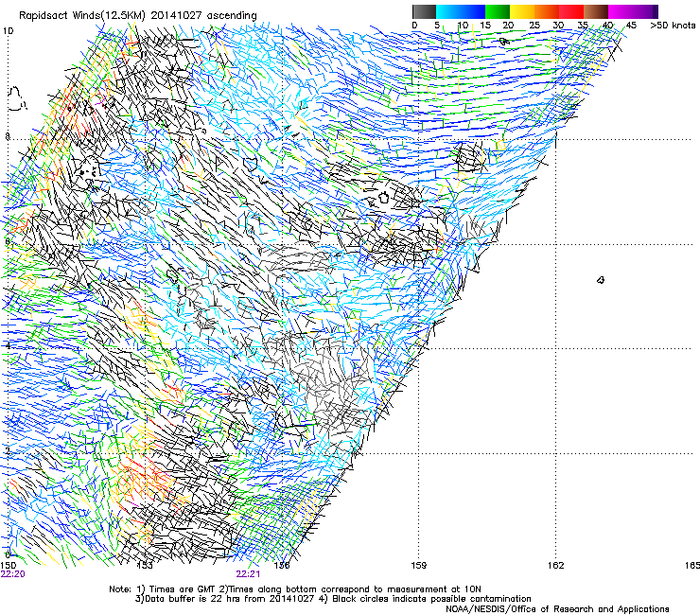700x615 pixels.
Task: Click the '45' legend speed label
Action: click(x=631, y=26)
